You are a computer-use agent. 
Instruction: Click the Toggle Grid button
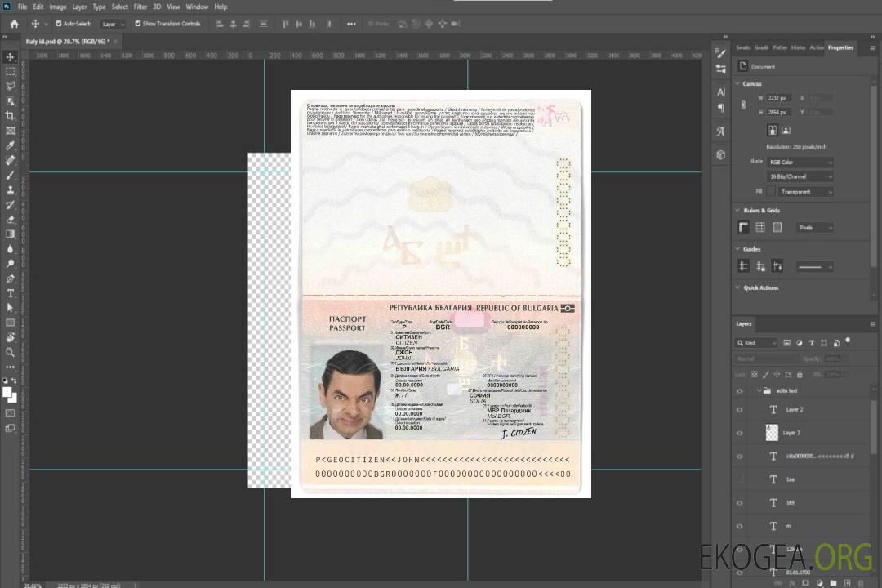tap(760, 227)
